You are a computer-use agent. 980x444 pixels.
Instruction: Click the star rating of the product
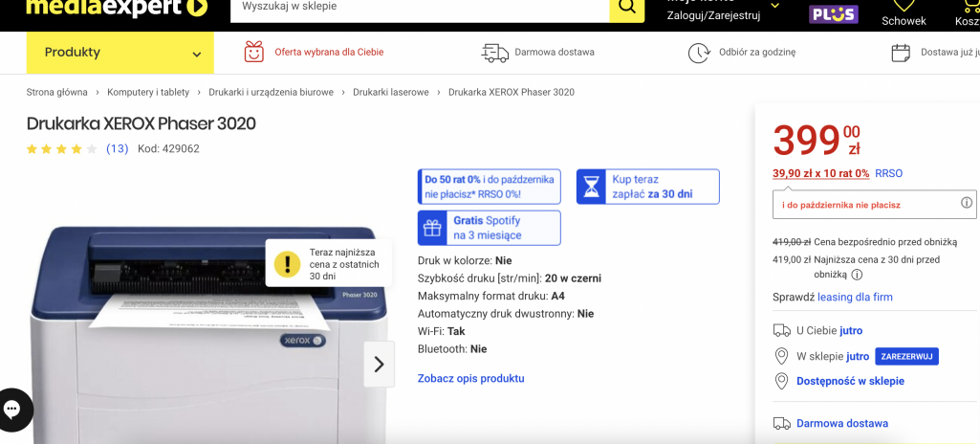pos(62,149)
